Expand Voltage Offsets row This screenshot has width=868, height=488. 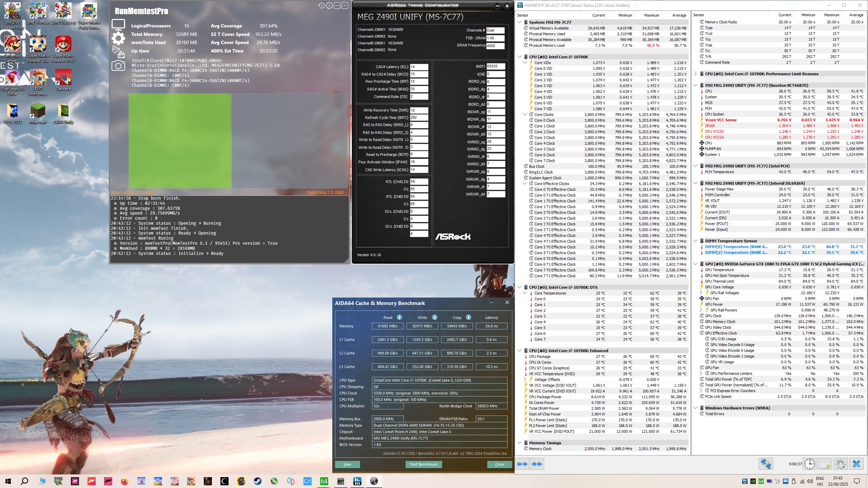pos(525,380)
